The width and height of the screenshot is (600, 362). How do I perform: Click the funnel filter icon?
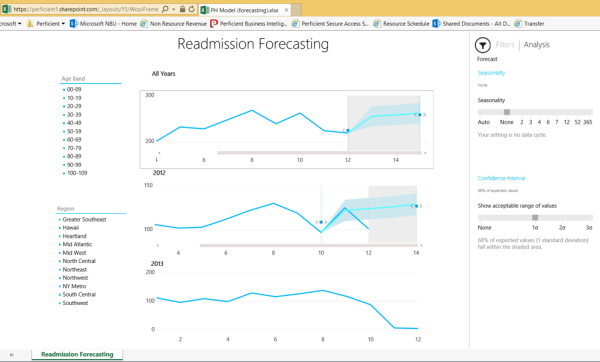[483, 45]
